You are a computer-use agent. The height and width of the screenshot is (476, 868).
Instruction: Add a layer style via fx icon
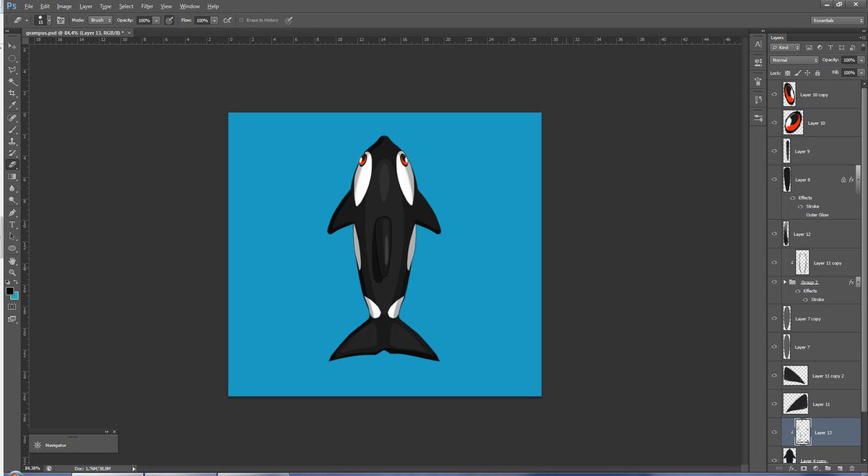click(793, 469)
